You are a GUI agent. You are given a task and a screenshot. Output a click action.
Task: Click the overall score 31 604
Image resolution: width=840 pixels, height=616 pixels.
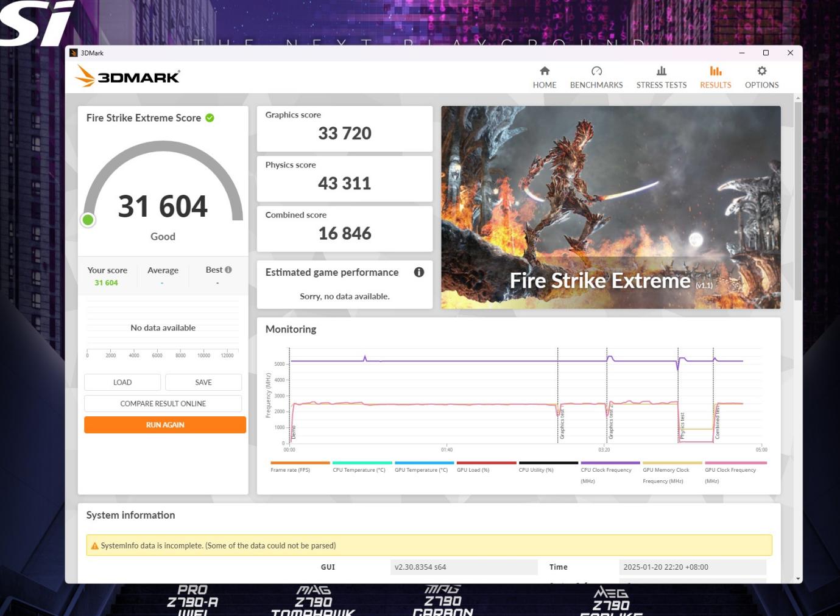pos(163,206)
